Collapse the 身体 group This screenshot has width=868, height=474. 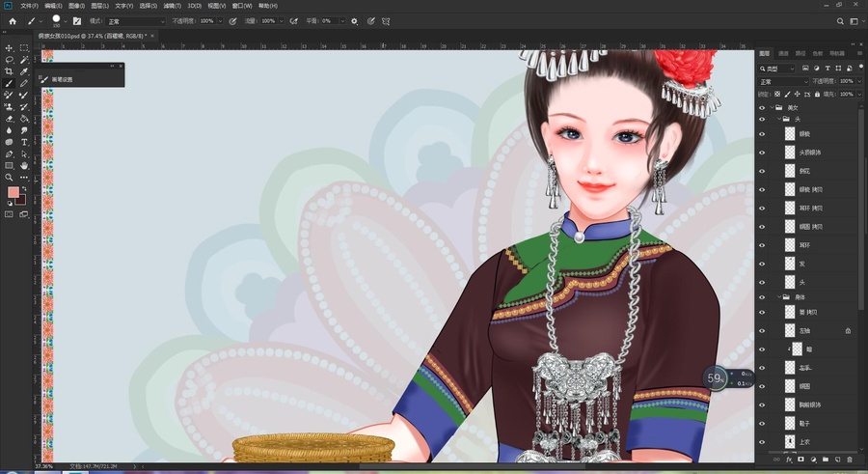click(x=779, y=297)
